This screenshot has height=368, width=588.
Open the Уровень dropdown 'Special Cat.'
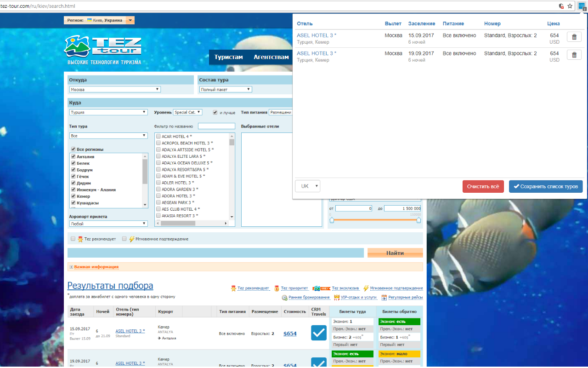click(187, 112)
